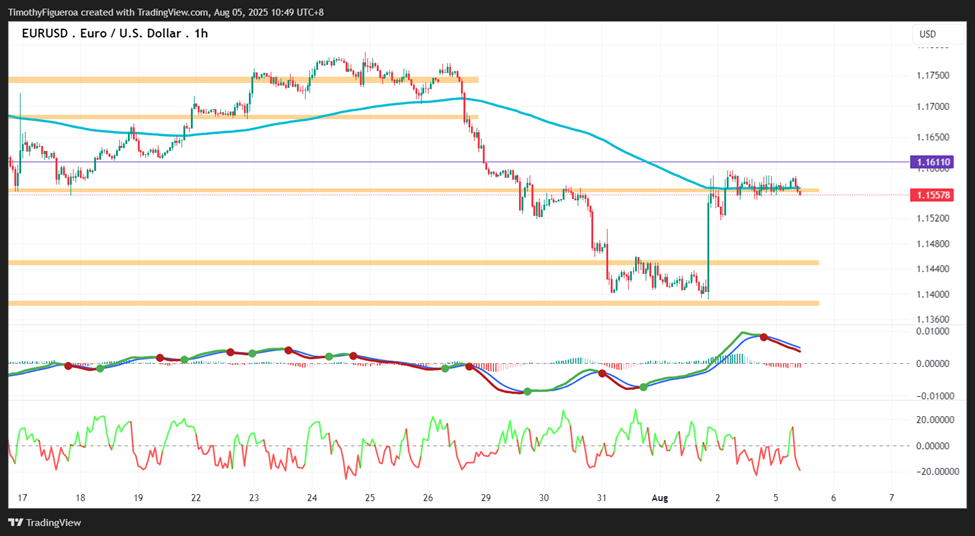Click the red 1.15578 current price label
The height and width of the screenshot is (536, 975).
pos(932,195)
